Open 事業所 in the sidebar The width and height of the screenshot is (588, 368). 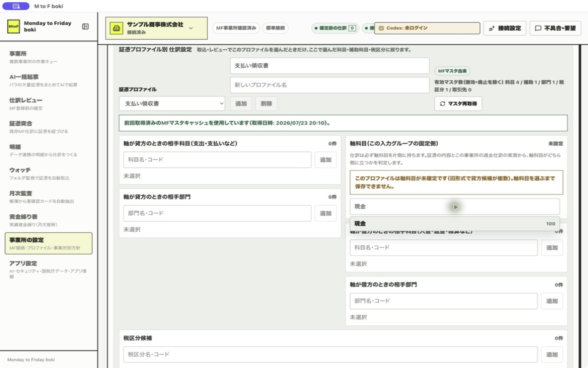click(48, 57)
